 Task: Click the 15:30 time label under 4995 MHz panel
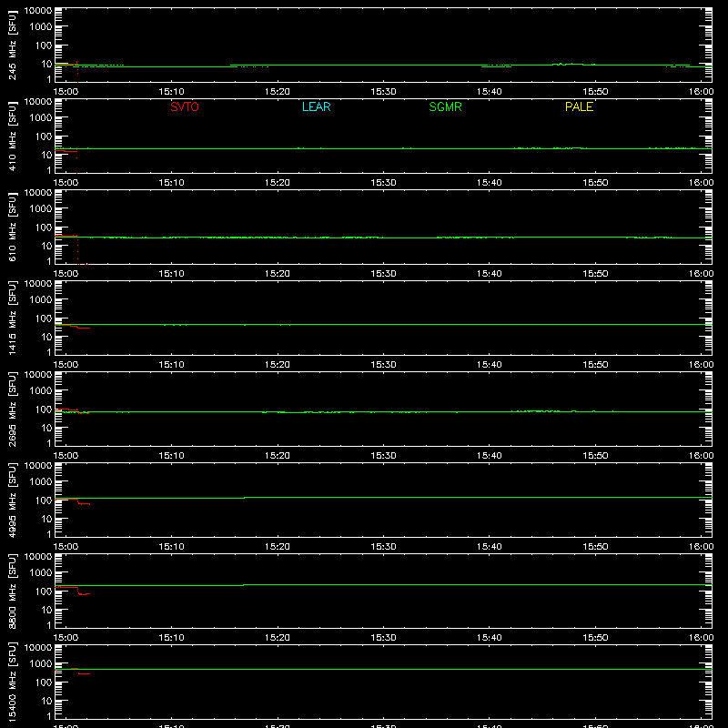[x=383, y=547]
